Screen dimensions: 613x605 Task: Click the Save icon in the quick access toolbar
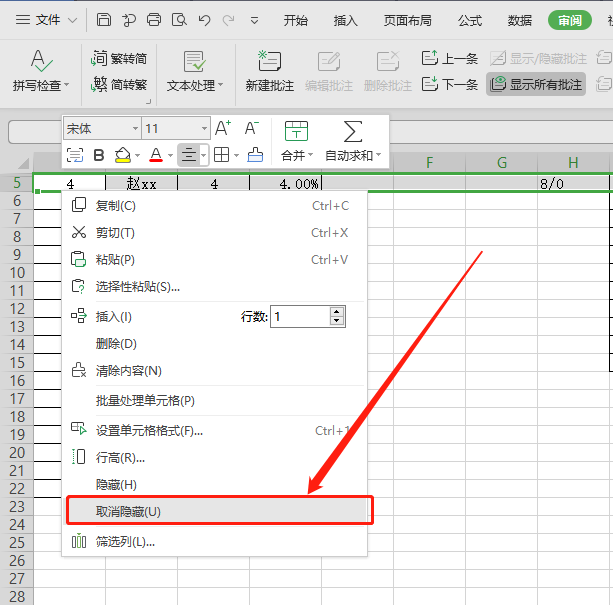coord(104,20)
